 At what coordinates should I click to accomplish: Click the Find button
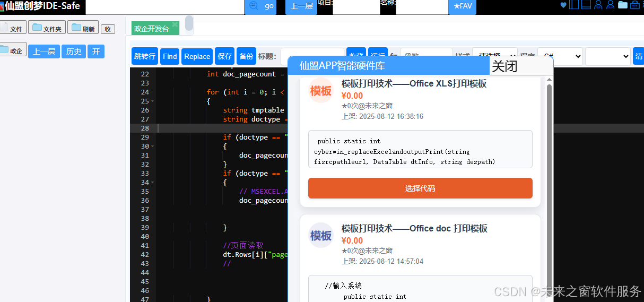pos(170,56)
